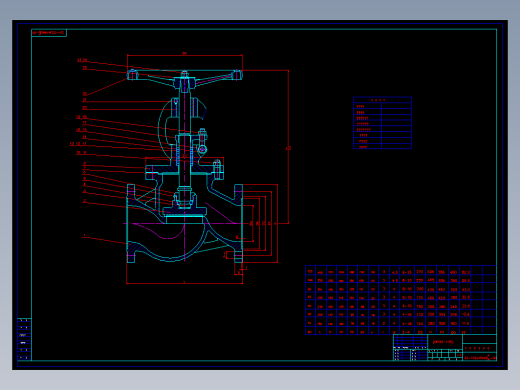
Task: Click the bonnet flange bolt on the right
Action: point(217,169)
